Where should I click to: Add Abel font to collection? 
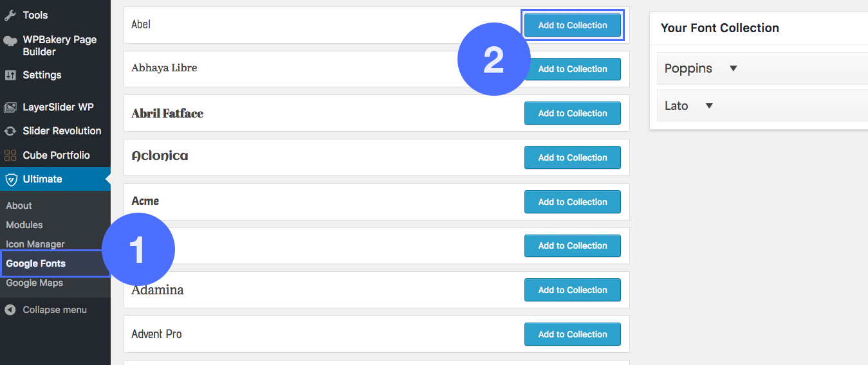[572, 25]
